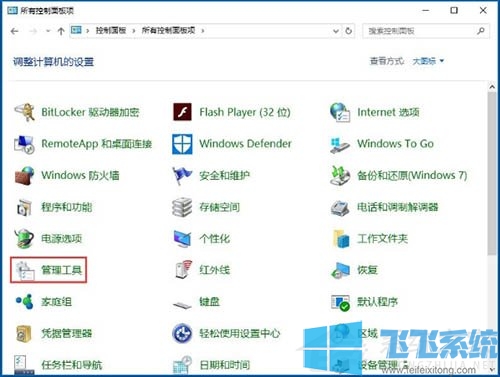Open the 存储空间 drives icon
The image size is (500, 377).
[182, 207]
